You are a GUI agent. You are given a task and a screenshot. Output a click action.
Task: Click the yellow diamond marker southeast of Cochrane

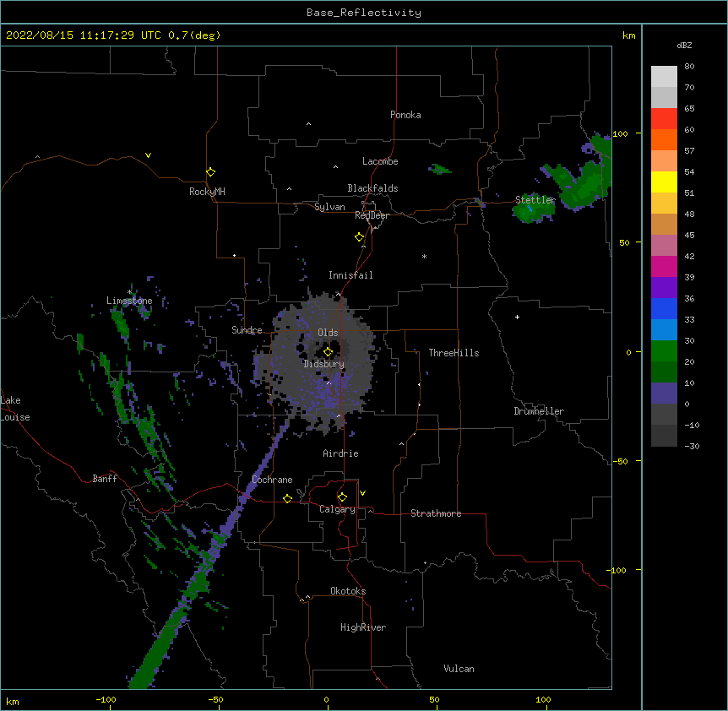tap(287, 498)
